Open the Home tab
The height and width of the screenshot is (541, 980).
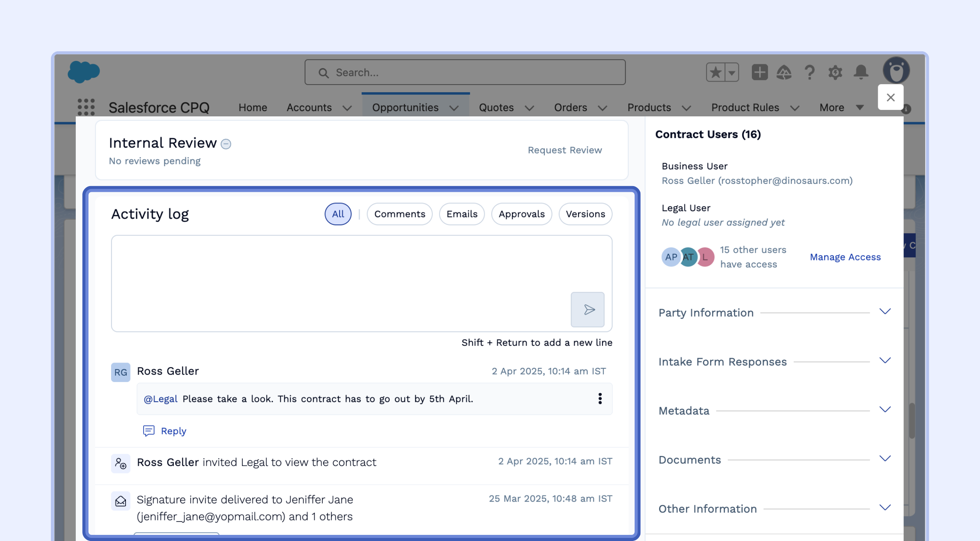point(253,108)
